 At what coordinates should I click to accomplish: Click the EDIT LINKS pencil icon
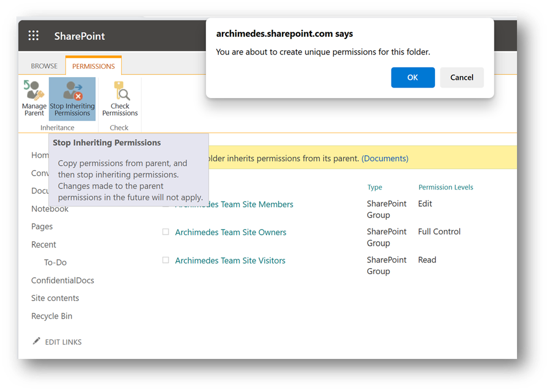pos(36,341)
